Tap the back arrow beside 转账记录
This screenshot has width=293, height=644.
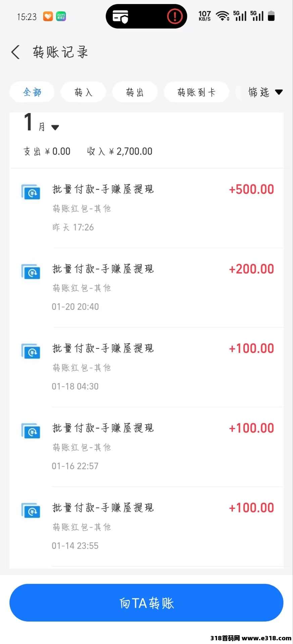coord(15,52)
